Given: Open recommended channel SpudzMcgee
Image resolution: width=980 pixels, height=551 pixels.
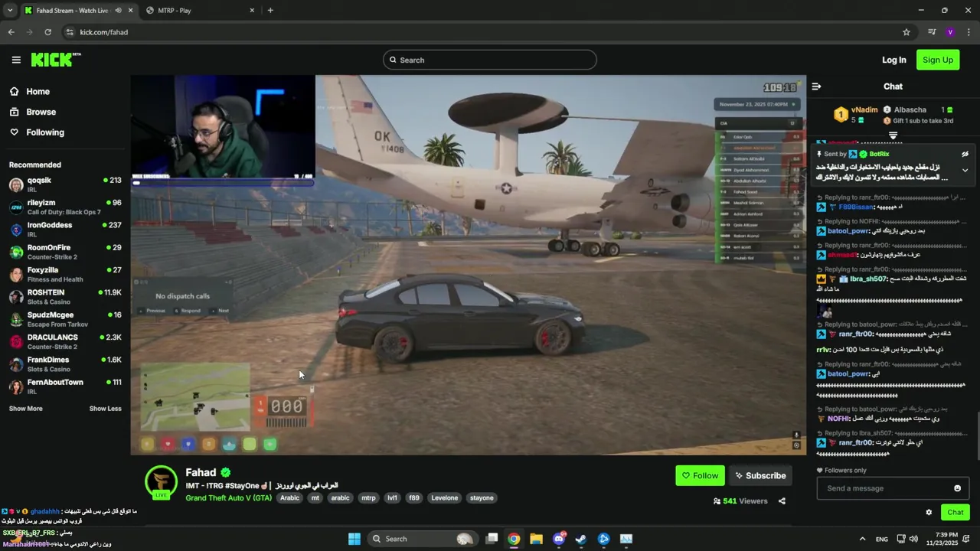Looking at the screenshot, I should point(65,319).
